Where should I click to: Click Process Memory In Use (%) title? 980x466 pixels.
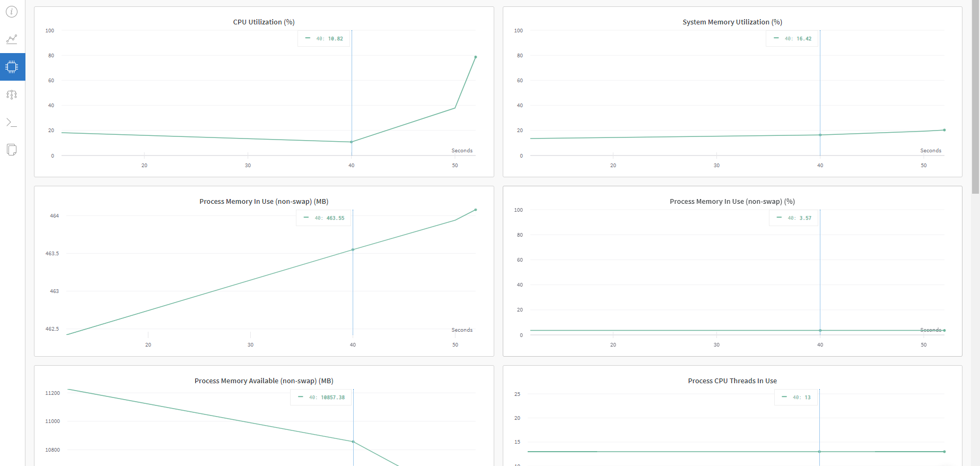(732, 201)
